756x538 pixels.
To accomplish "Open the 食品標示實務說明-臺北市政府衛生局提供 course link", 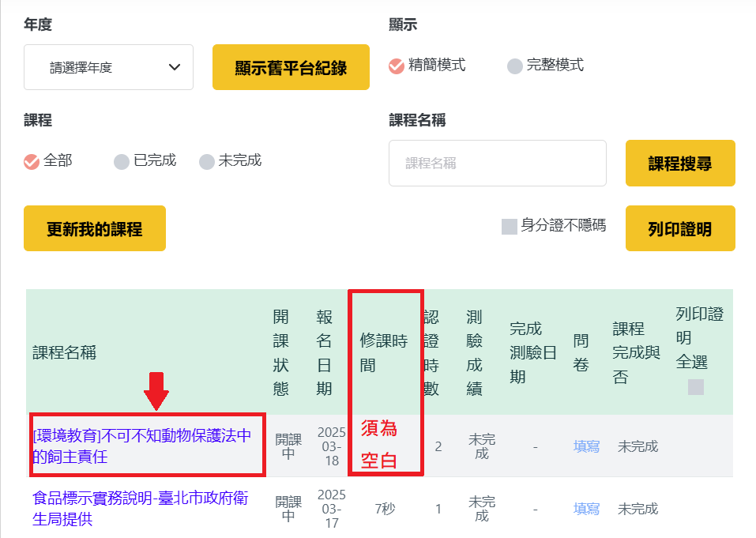I will pos(141,508).
